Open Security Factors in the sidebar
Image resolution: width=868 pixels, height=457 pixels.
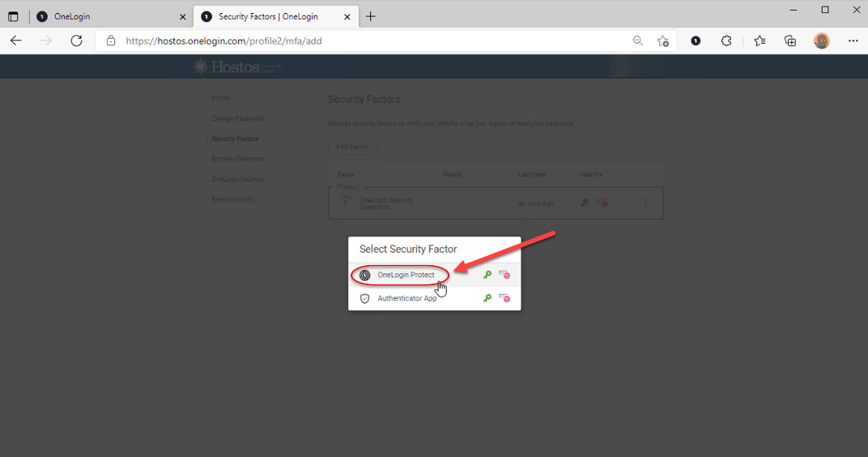235,139
